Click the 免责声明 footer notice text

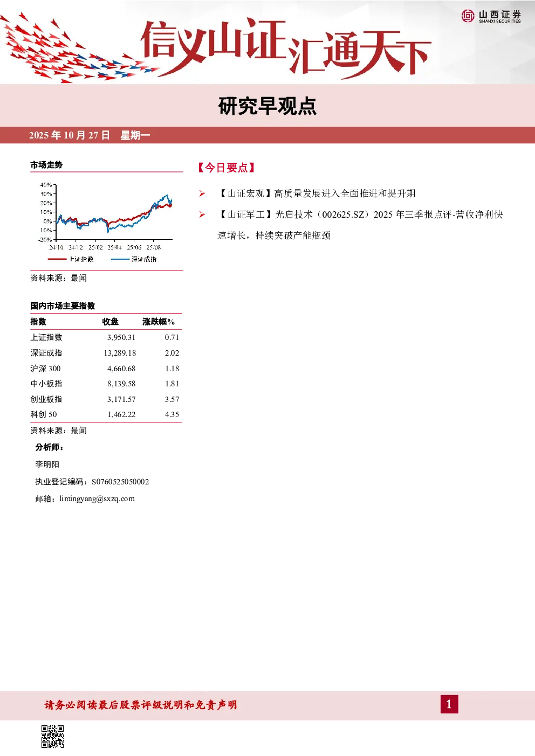141,705
